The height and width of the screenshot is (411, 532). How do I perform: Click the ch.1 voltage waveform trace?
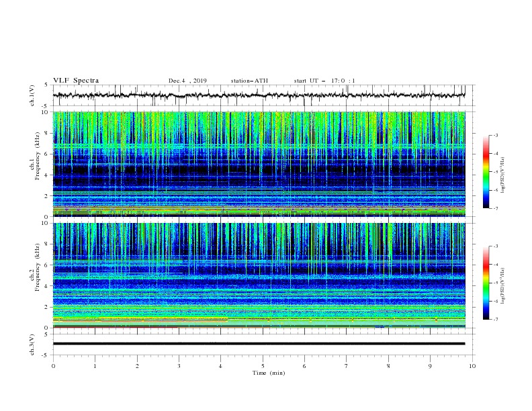pyautogui.click(x=259, y=95)
